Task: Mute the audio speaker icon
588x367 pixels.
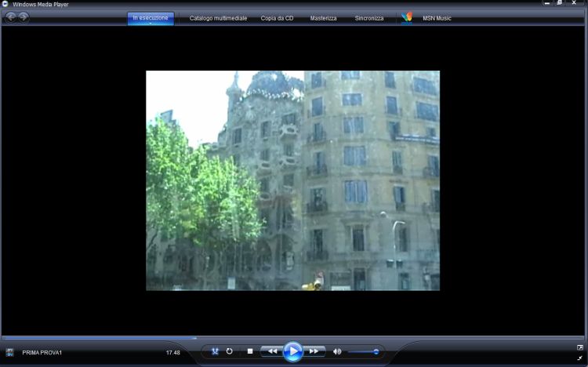Action: [337, 351]
